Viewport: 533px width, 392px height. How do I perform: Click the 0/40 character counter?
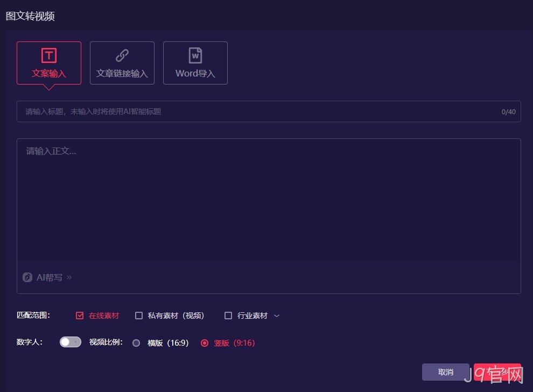pos(509,112)
